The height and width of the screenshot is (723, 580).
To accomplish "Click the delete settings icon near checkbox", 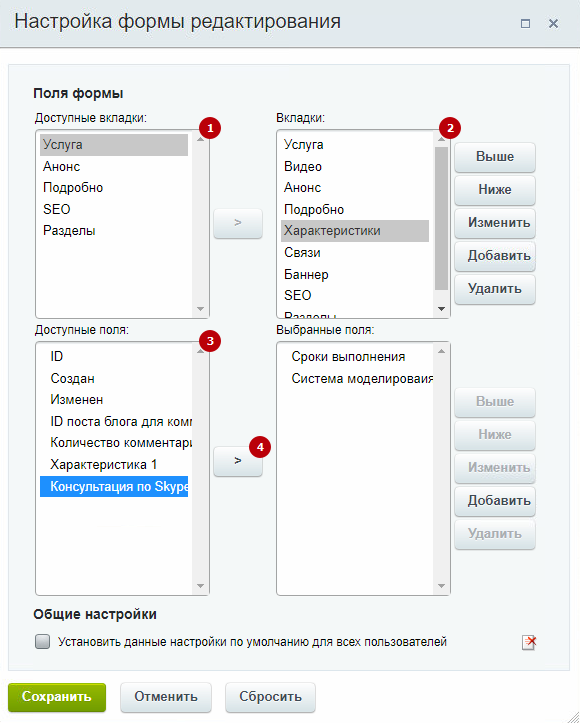I will click(x=529, y=642).
